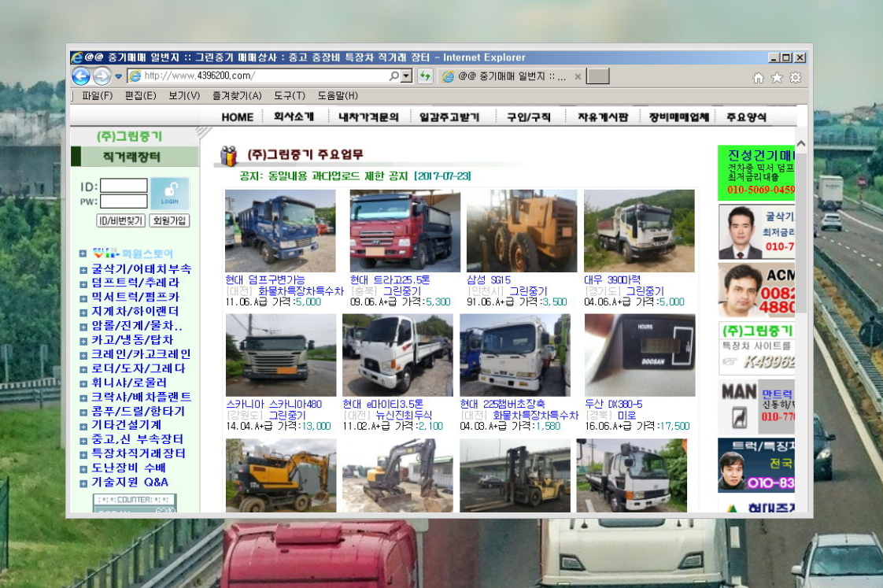Open blue 현대 덤프구변가능 truck thumbnail
Viewport: 883px width, 588px height.
coord(280,231)
